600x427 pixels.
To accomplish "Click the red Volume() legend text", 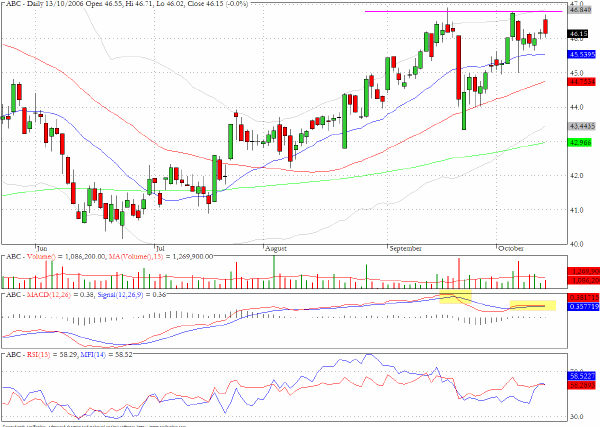I will pos(41,256).
